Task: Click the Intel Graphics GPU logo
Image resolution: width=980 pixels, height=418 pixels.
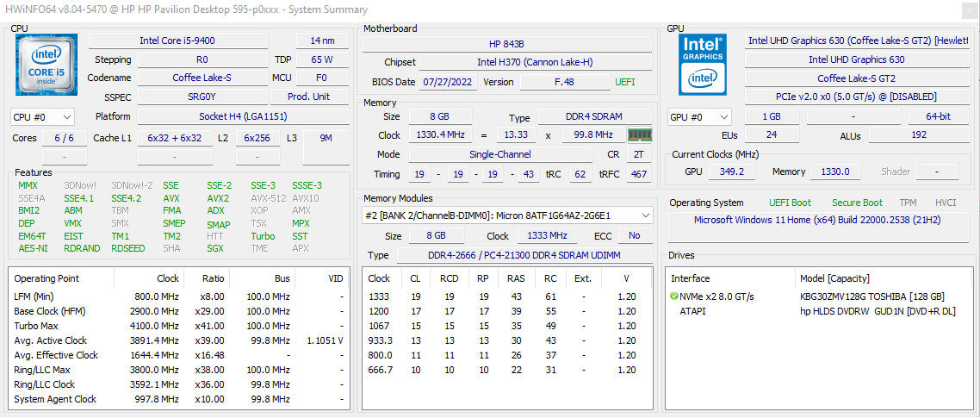Action: (x=703, y=65)
